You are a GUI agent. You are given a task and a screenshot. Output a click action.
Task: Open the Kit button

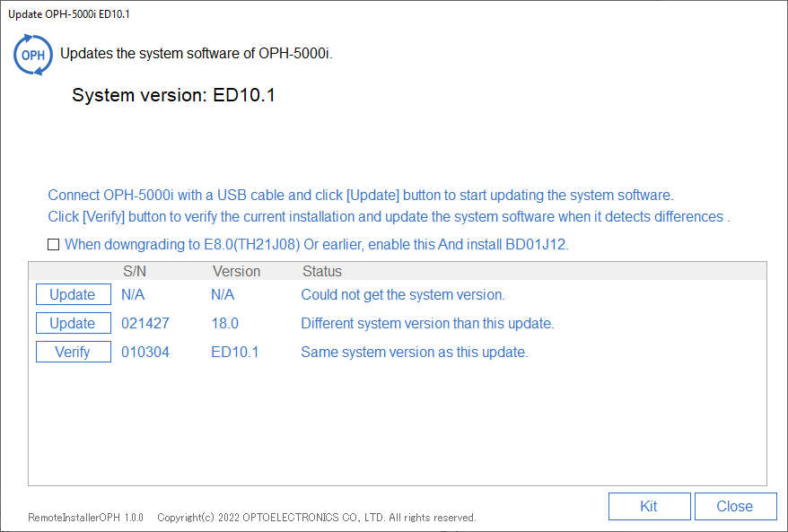pos(649,506)
